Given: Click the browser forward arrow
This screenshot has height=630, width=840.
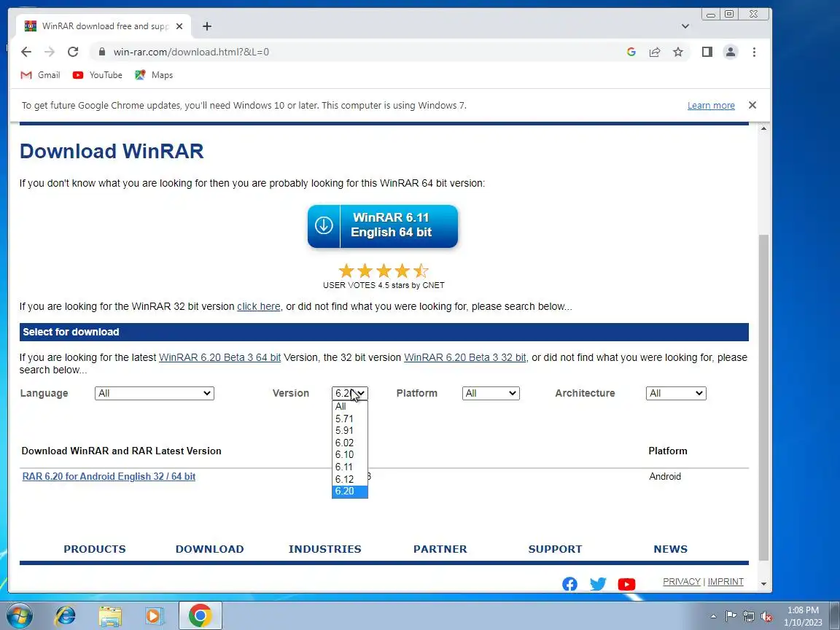Looking at the screenshot, I should tap(50, 52).
